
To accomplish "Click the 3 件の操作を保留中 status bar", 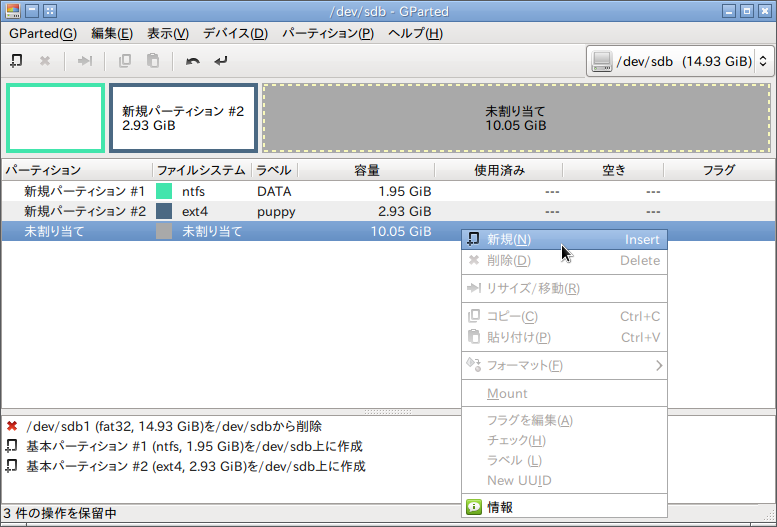I will [x=59, y=513].
